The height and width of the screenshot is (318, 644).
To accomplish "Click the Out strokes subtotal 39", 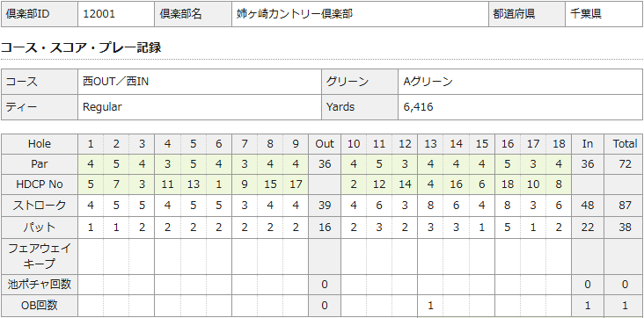I will [325, 206].
